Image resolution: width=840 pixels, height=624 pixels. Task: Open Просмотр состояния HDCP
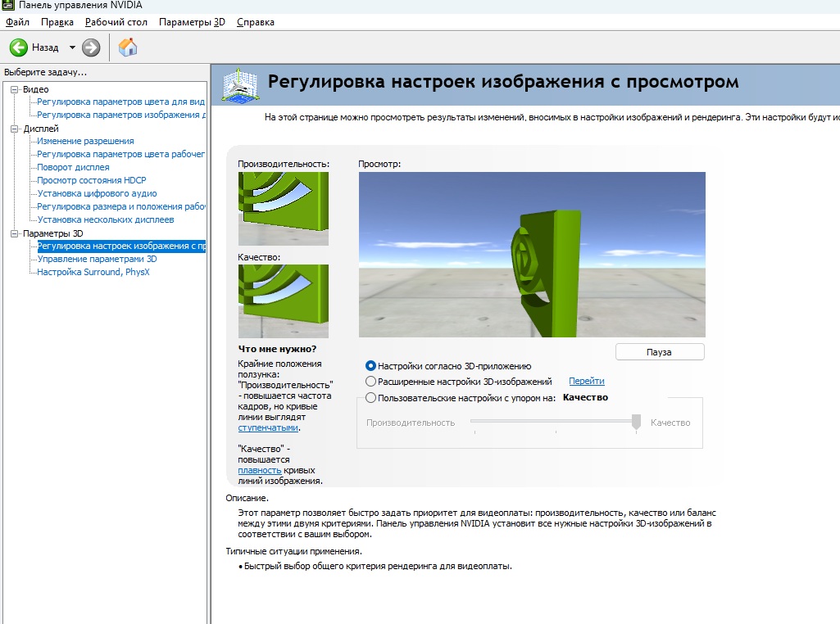92,180
